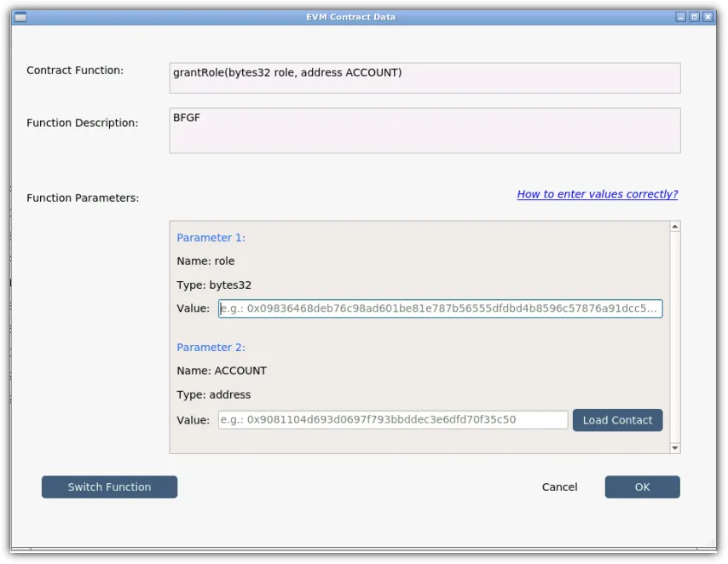The image size is (728, 564).
Task: Click the 'Type: address' text
Action: [x=214, y=394]
